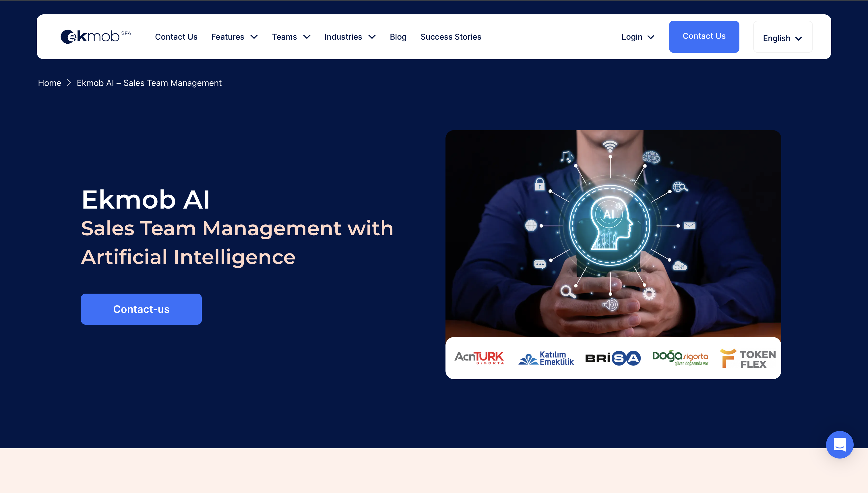Viewport: 868px width, 493px height.
Task: Click the AcnTurk Sigorta logo
Action: (479, 358)
